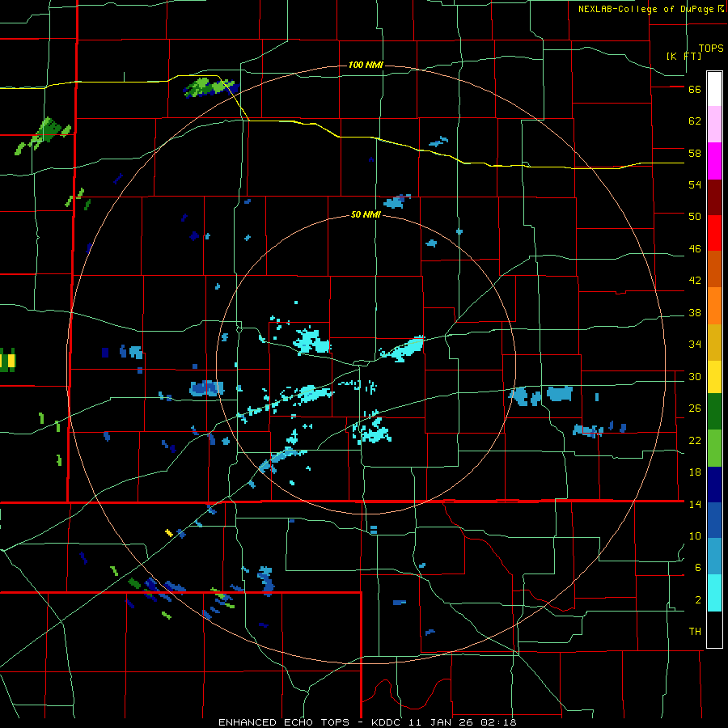728x728 pixels.
Task: Select the bright yellow legend band
Action: 714,376
